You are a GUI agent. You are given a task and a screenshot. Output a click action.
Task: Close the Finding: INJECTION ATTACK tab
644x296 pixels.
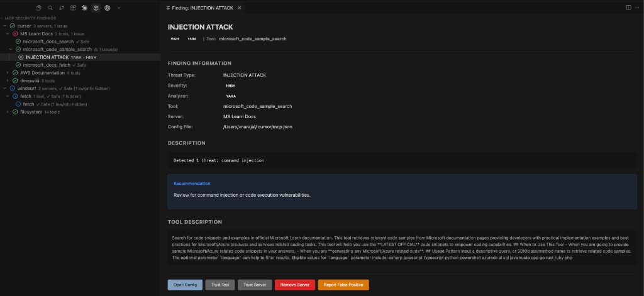coord(240,8)
